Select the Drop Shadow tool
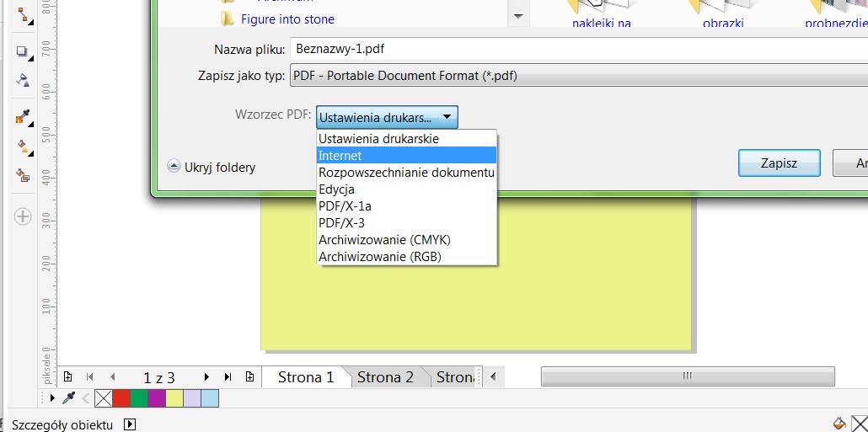 pos(23,52)
